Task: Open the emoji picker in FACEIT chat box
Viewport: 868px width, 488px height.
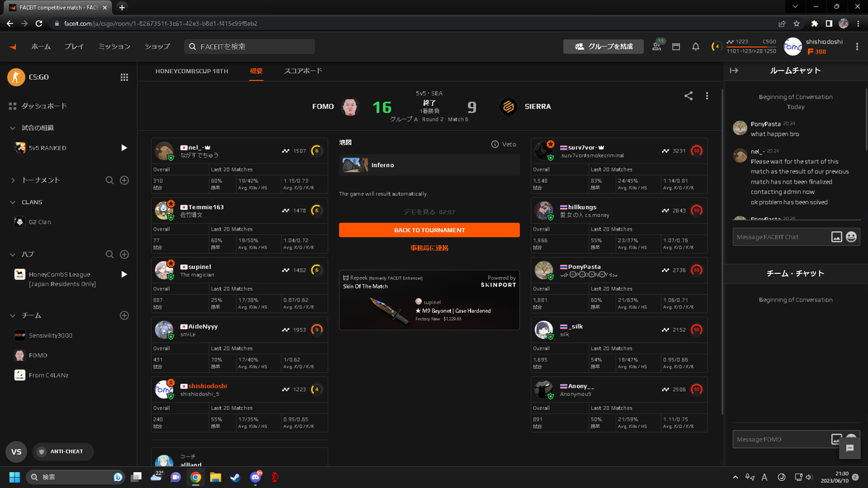Action: [x=851, y=236]
